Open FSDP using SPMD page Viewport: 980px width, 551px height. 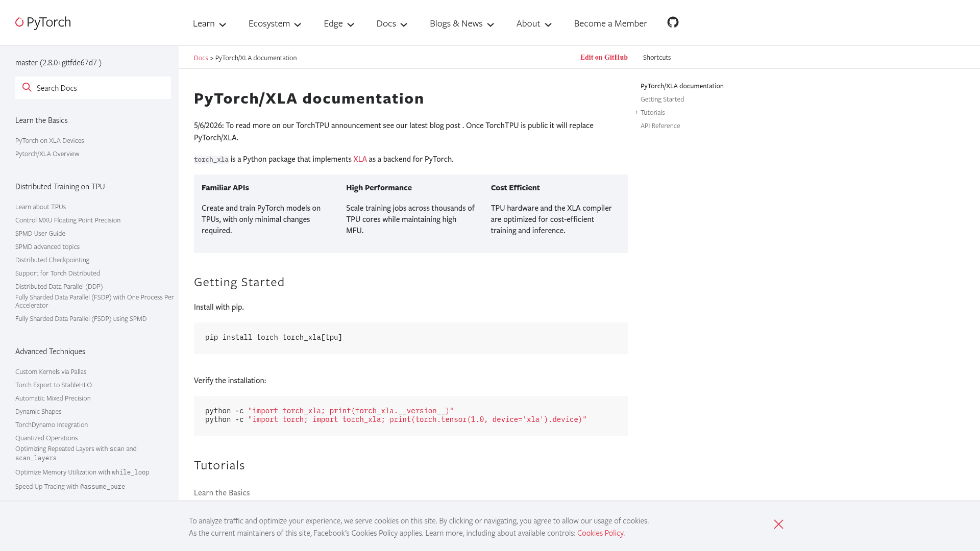tap(81, 319)
